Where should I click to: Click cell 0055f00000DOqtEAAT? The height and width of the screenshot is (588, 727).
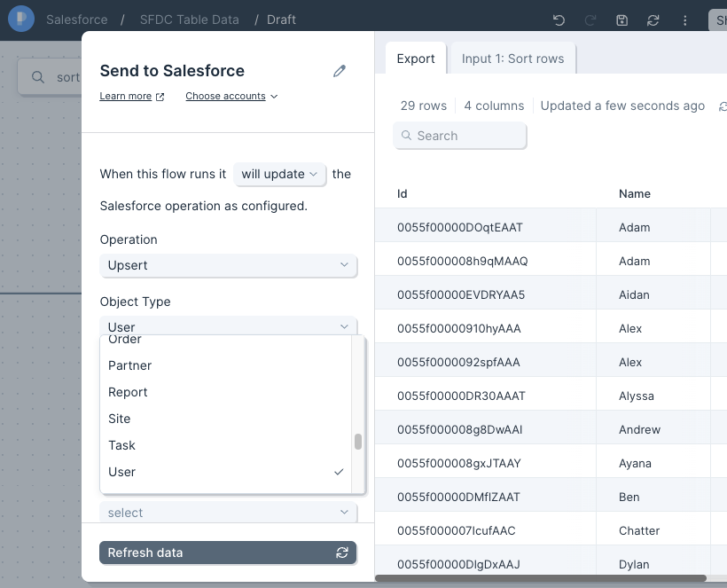(x=486, y=227)
